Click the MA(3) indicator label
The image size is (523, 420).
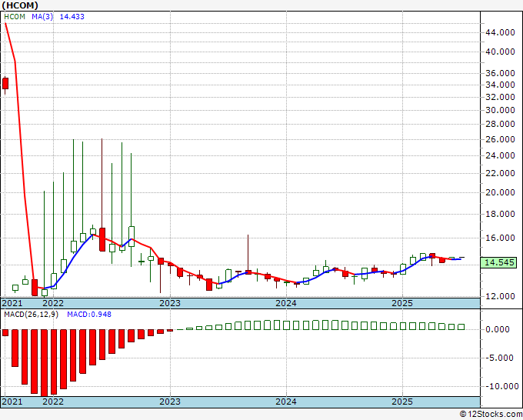tap(42, 16)
